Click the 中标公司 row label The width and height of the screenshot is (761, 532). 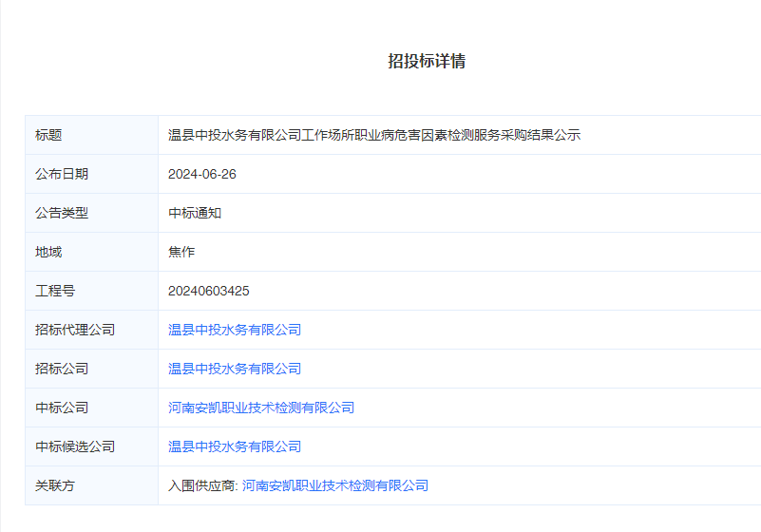(x=62, y=408)
